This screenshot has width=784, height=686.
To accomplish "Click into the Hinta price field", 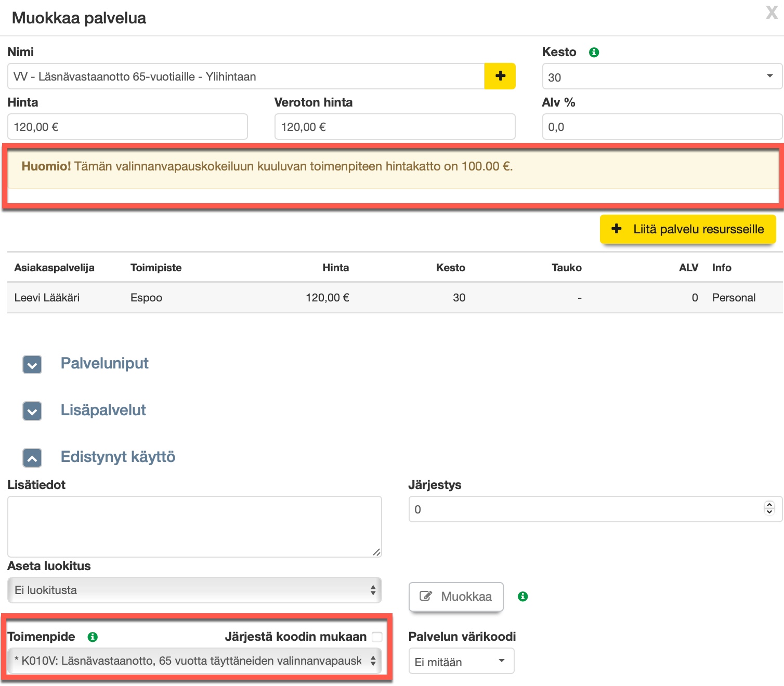I will (127, 127).
